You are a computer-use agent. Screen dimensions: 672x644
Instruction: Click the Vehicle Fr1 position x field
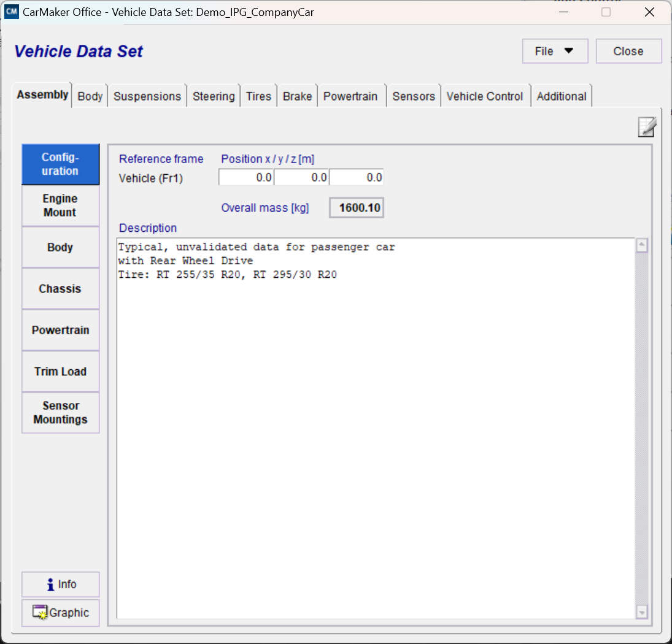tap(247, 177)
